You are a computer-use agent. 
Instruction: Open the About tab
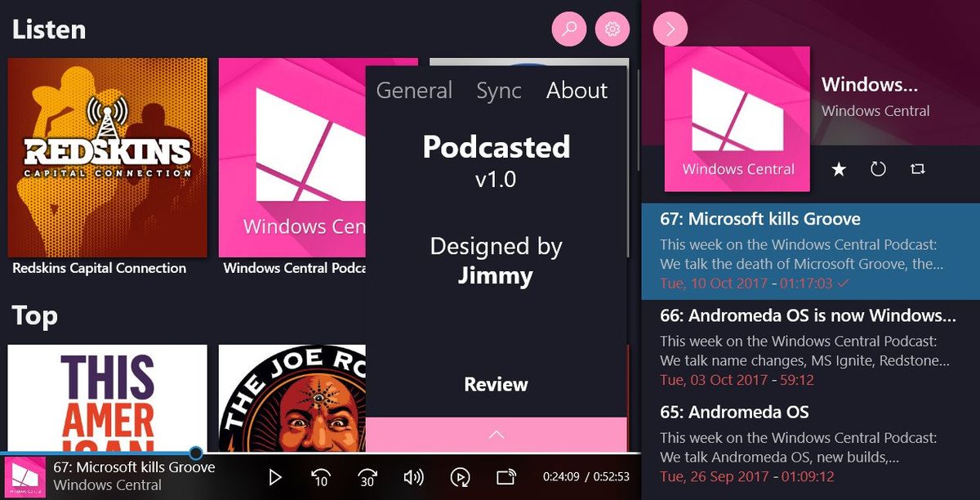[577, 91]
